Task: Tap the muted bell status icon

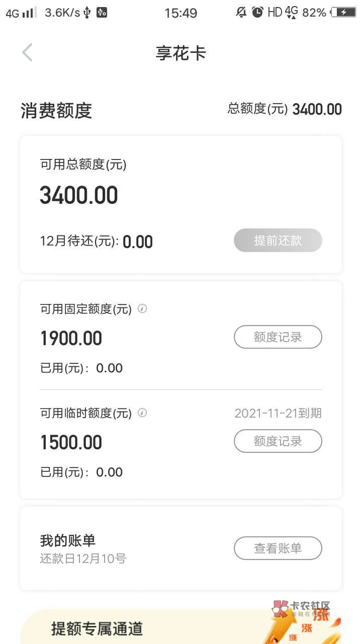Action: pos(241,13)
